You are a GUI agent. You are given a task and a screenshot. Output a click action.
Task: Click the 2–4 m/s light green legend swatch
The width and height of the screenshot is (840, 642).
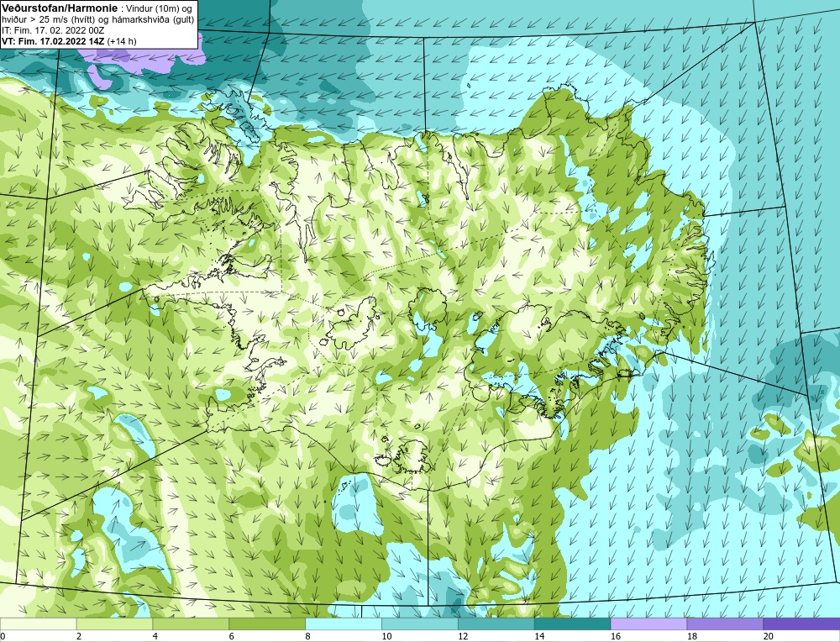pyautogui.click(x=114, y=624)
